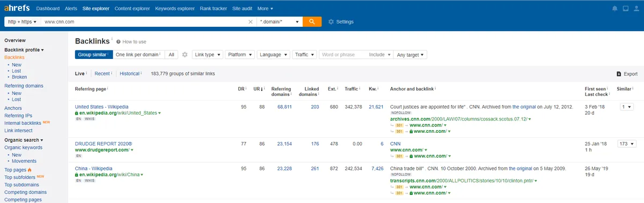Focus the Word or phrase filter field
Image resolution: width=644 pixels, height=203 pixels.
point(343,55)
